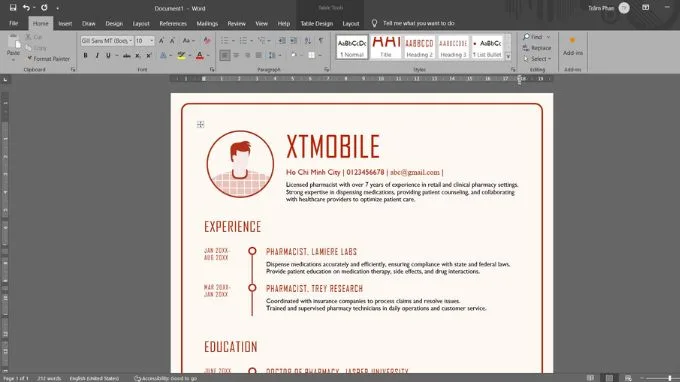Viewport: 680px width, 382px height.
Task: Open the Paragraph dialog launcher
Action: 327,69
